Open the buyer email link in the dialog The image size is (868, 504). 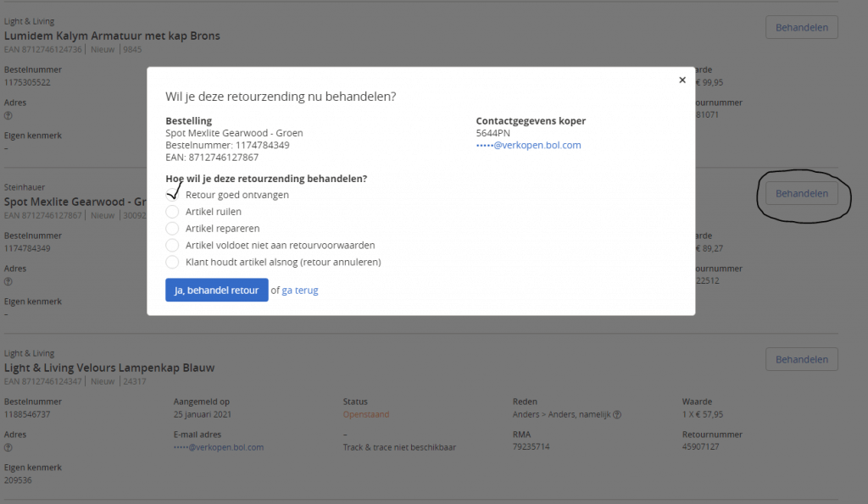(x=528, y=146)
